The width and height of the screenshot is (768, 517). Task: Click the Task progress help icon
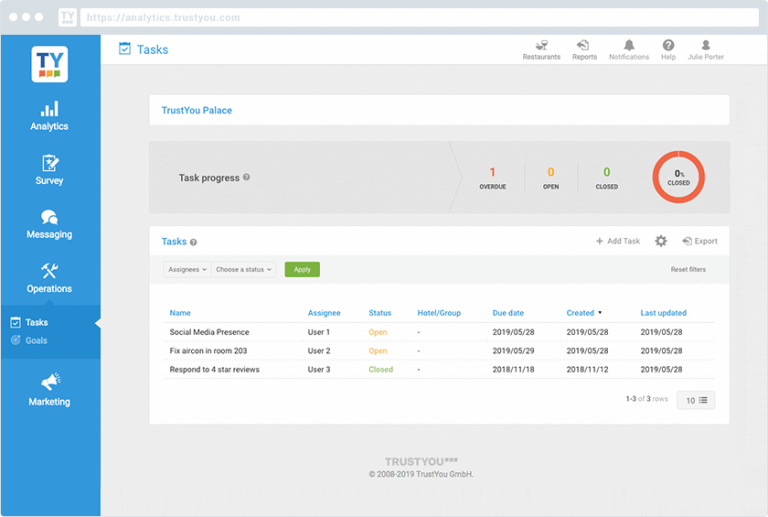point(246,177)
